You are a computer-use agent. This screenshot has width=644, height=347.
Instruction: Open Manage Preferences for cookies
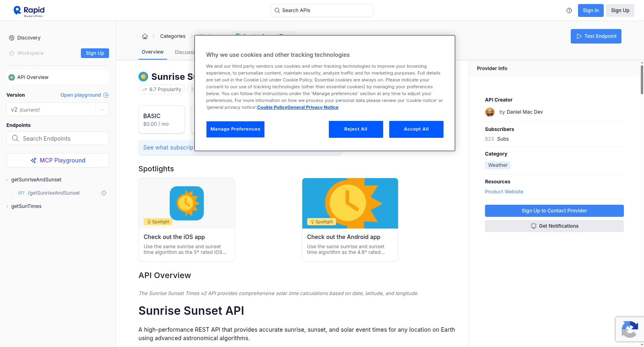pyautogui.click(x=235, y=129)
